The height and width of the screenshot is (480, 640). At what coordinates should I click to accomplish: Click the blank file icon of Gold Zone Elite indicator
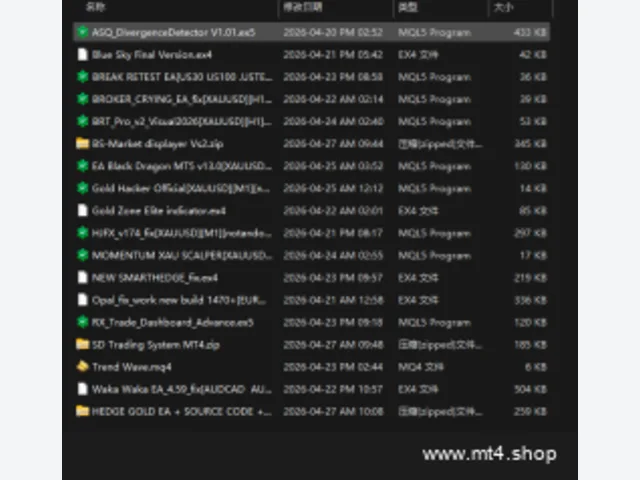[82, 210]
